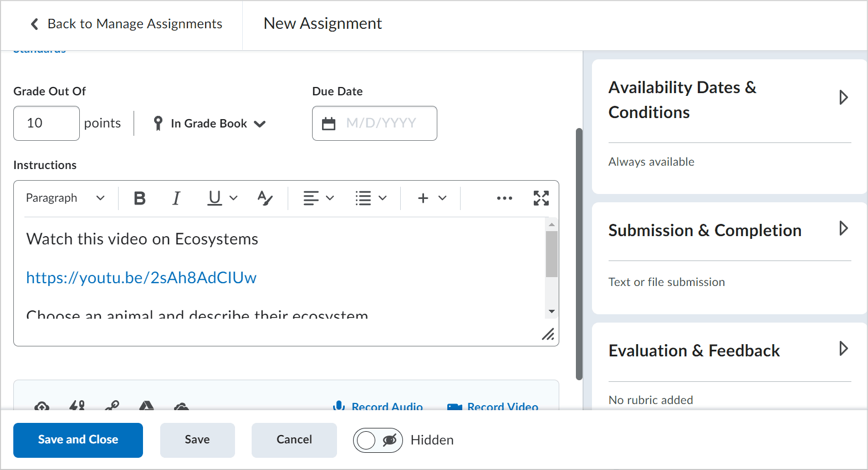Open the calendar picker for Due Date
The image size is (868, 470).
329,123
